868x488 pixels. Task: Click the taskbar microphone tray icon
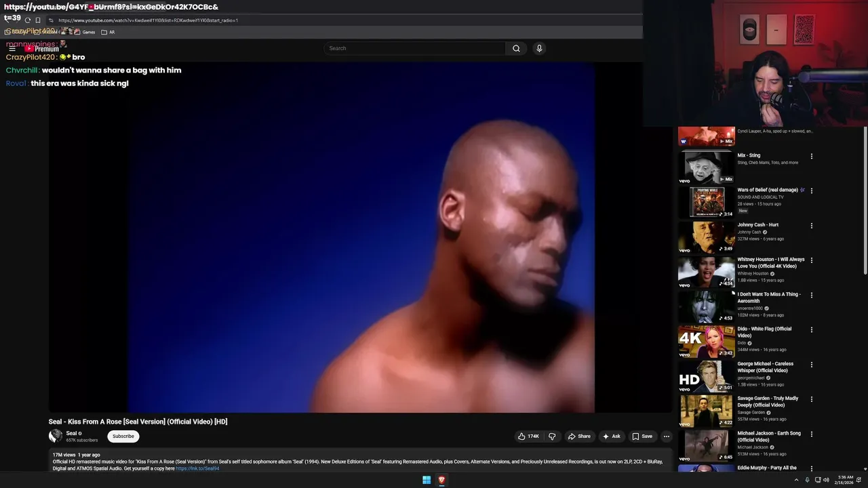807,480
